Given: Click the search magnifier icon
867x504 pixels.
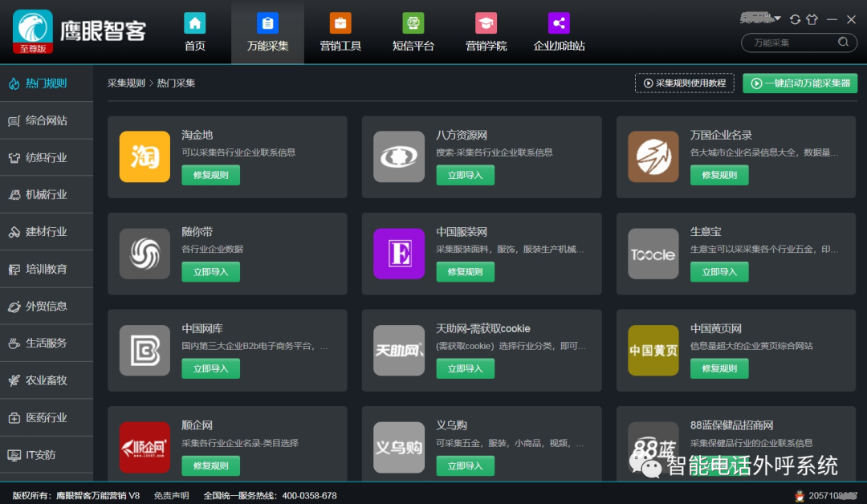Looking at the screenshot, I should coord(843,42).
